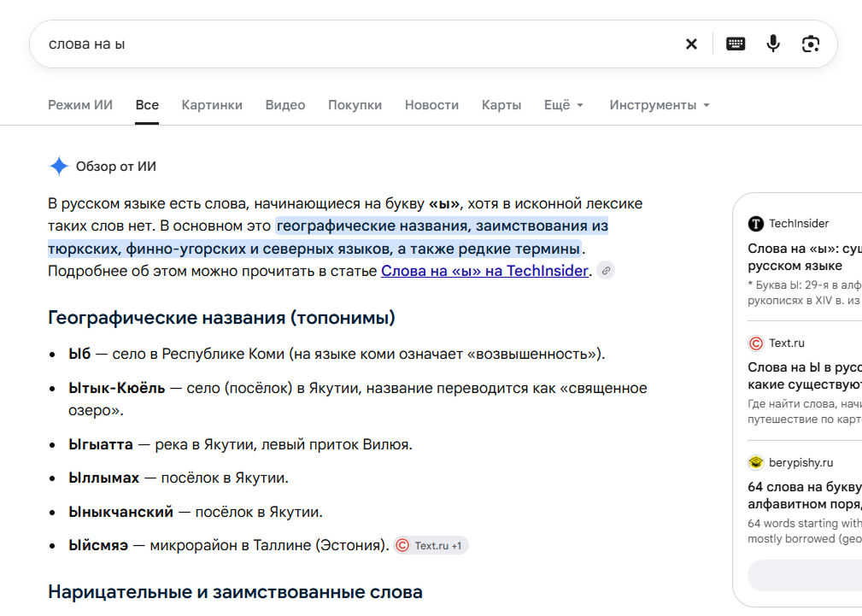Click the 'berypishy.ru' source name text

801,462
